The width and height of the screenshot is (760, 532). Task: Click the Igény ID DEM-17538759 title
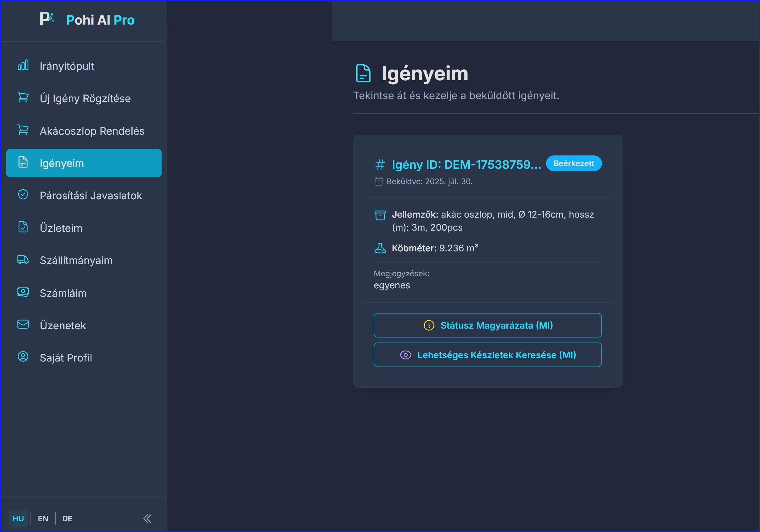pyautogui.click(x=466, y=165)
